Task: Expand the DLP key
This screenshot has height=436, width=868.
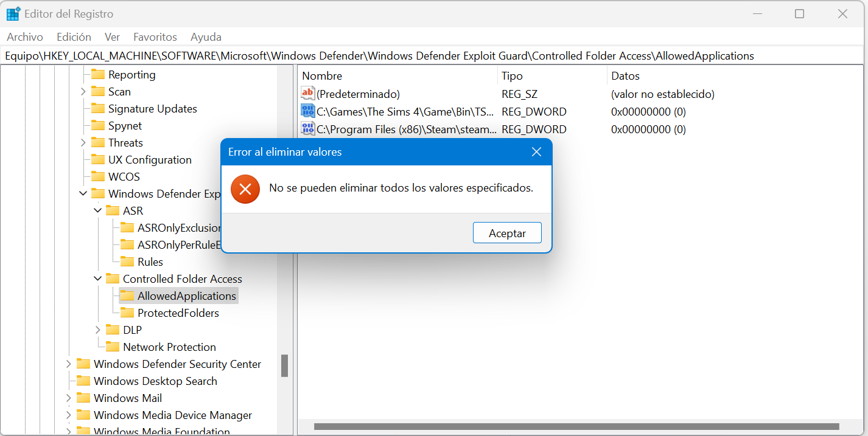Action: tap(98, 330)
